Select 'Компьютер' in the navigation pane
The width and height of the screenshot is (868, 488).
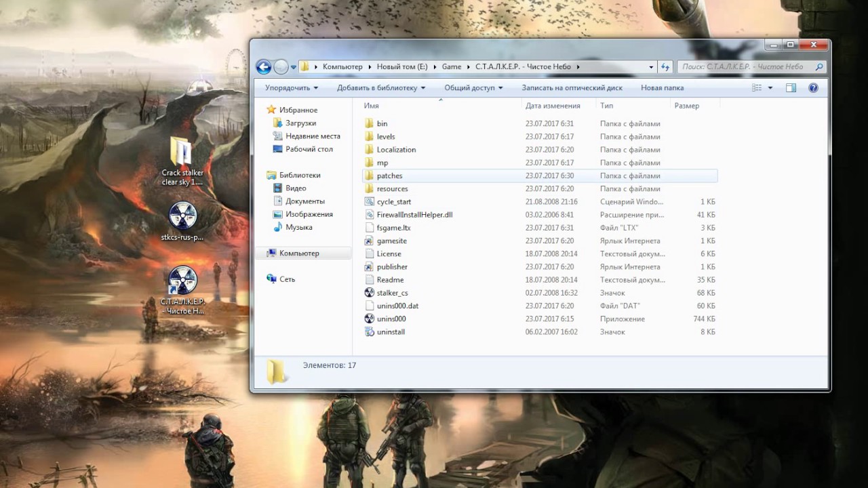299,253
